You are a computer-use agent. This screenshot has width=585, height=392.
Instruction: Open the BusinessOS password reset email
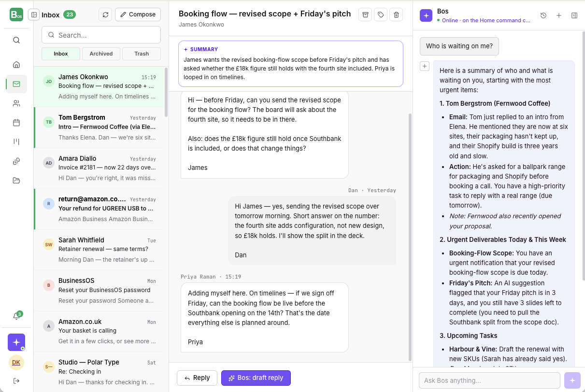(x=99, y=291)
